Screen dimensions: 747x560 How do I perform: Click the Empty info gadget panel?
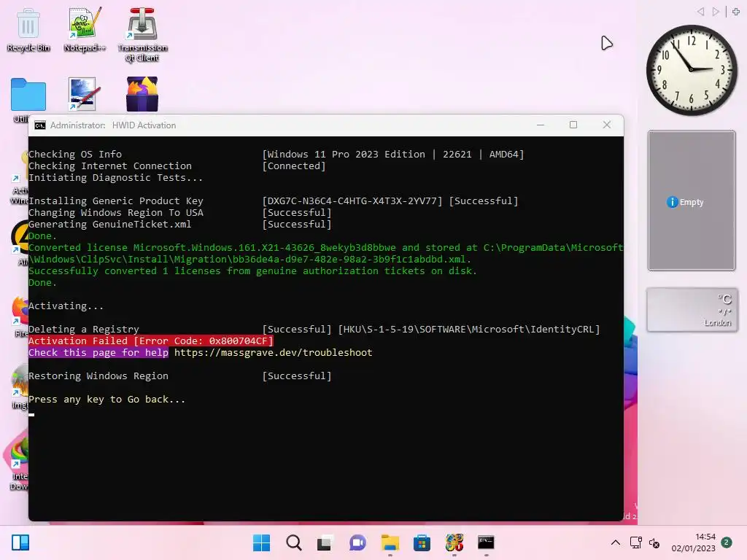click(x=692, y=201)
